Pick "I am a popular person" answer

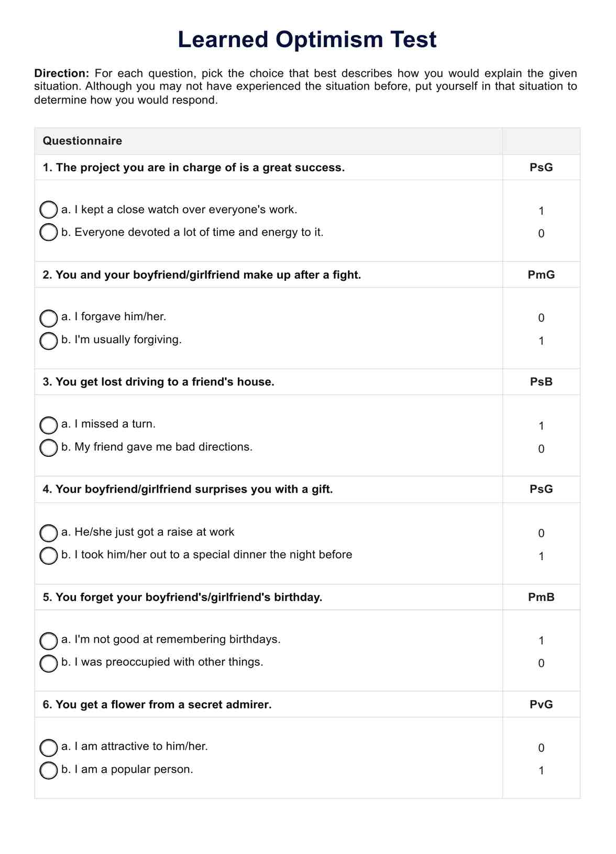(49, 770)
